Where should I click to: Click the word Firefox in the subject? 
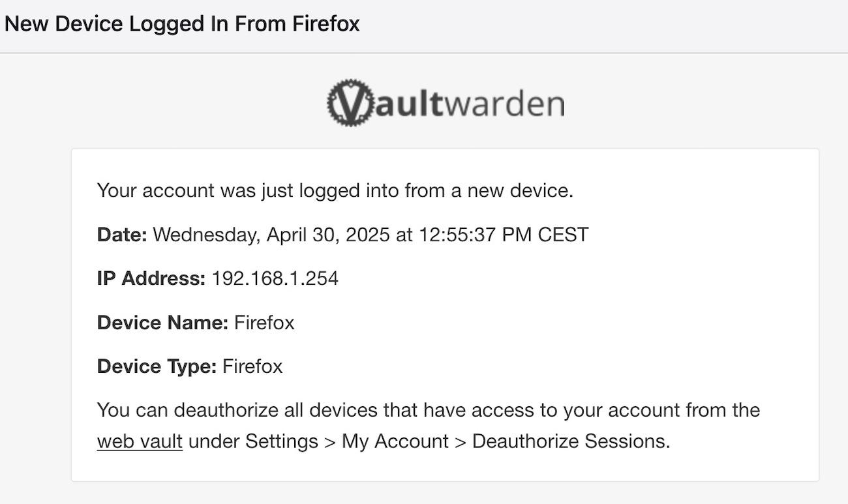pos(326,24)
